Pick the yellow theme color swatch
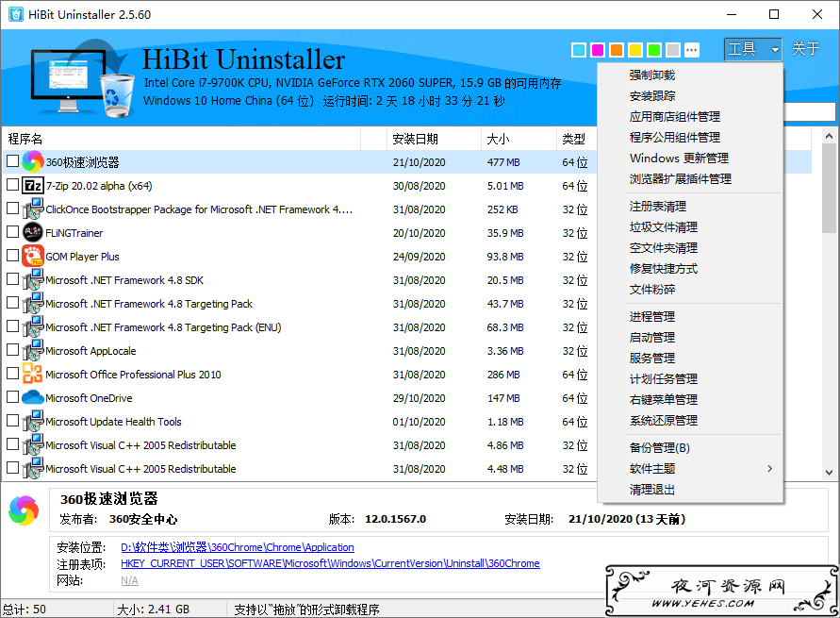 tap(635, 50)
